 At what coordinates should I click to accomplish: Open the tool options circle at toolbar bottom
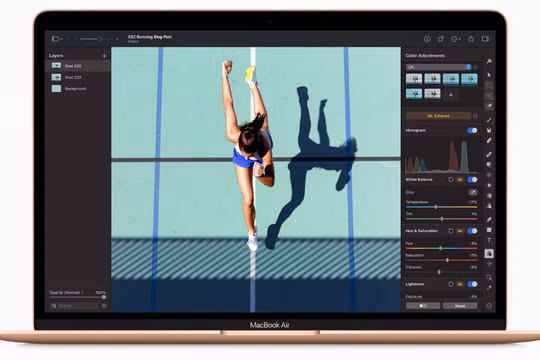click(489, 306)
